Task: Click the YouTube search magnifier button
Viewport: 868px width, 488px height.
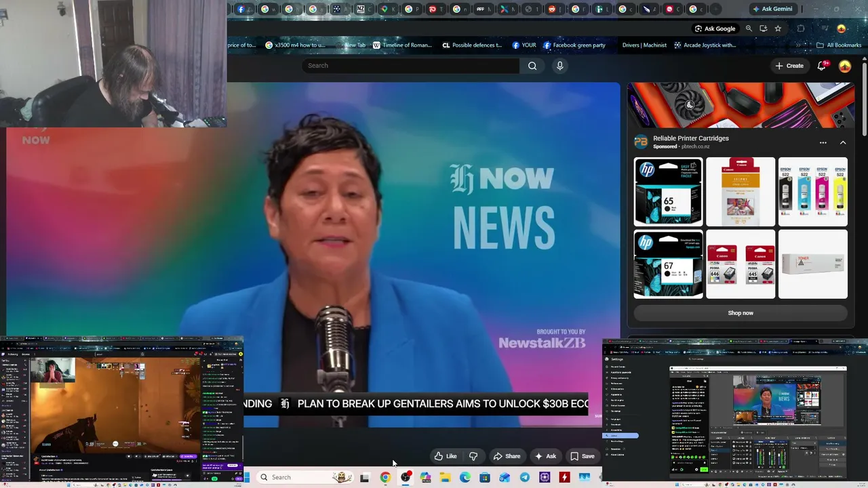Action: click(532, 66)
